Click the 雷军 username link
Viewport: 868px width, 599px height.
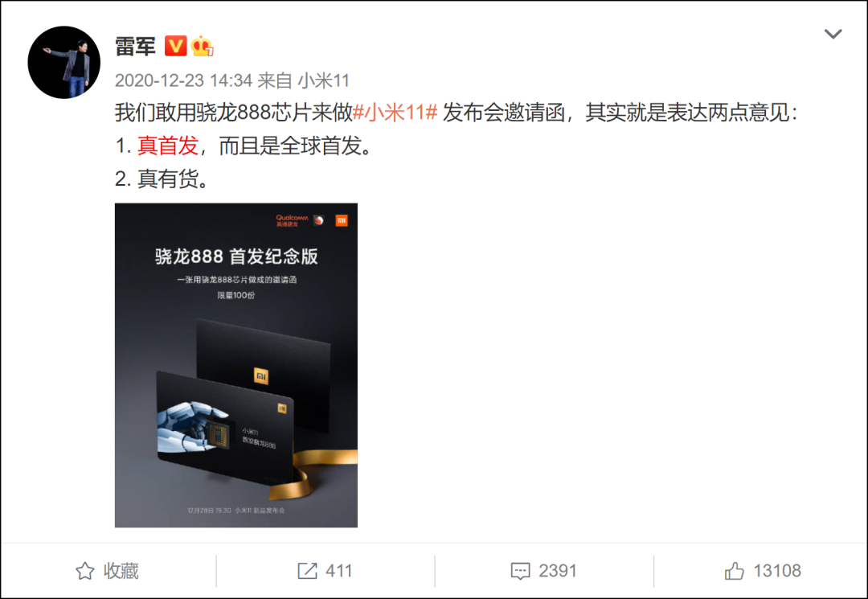[x=135, y=46]
